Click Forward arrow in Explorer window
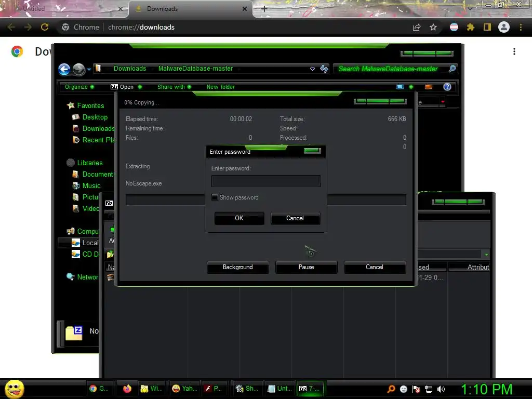Viewport: 532px width, 399px height. pyautogui.click(x=79, y=69)
